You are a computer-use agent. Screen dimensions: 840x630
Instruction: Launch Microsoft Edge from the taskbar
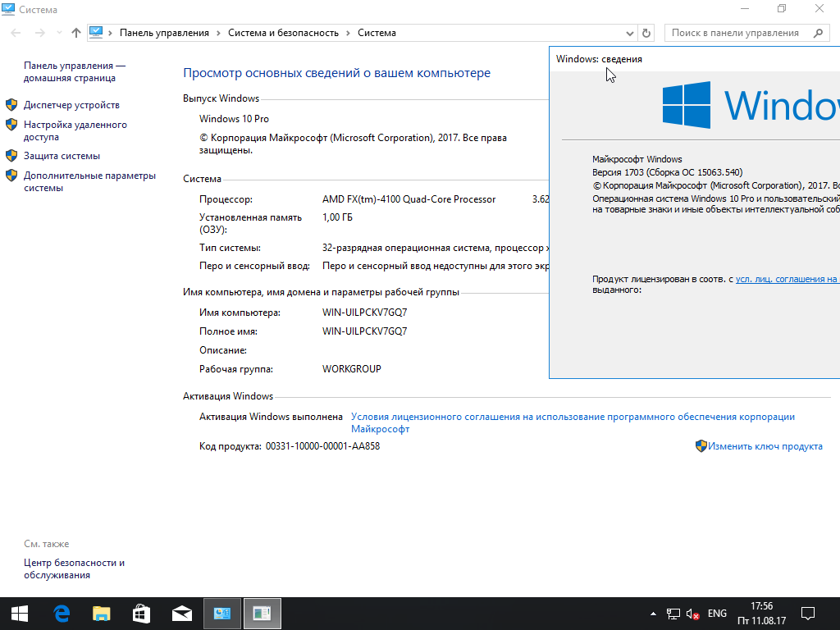pos(62,614)
